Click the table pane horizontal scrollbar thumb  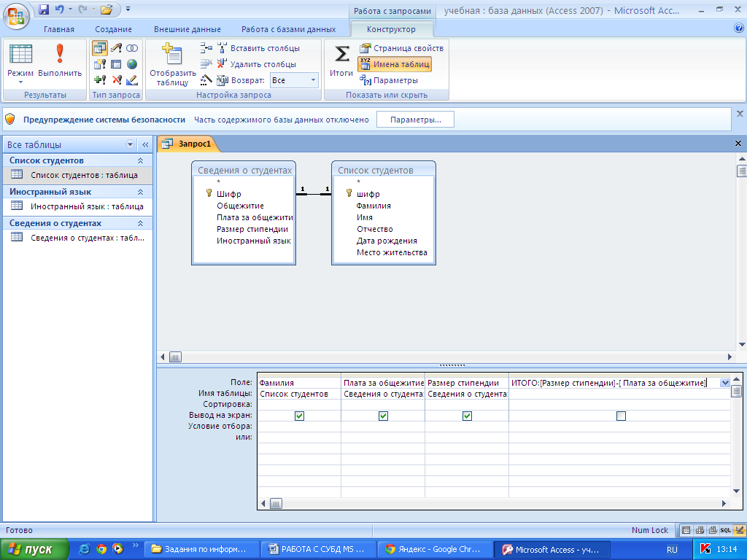click(175, 357)
